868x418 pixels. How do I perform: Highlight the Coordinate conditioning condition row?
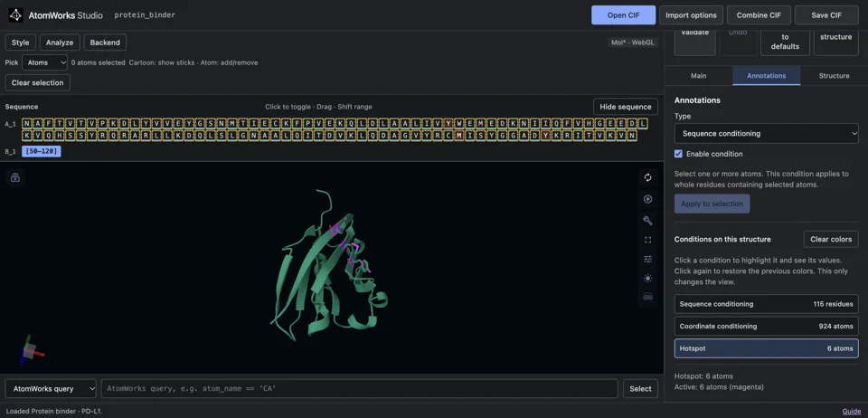coord(766,326)
